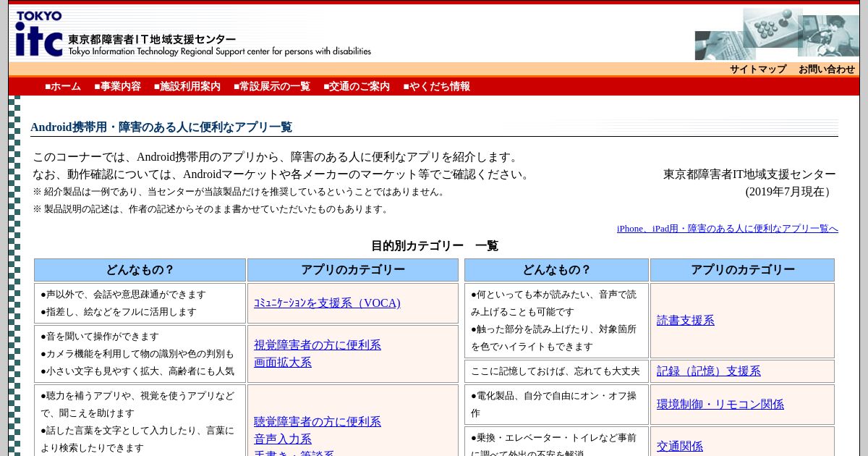Open 記録（記憶）支援系 category link
The image size is (868, 456).
(709, 371)
